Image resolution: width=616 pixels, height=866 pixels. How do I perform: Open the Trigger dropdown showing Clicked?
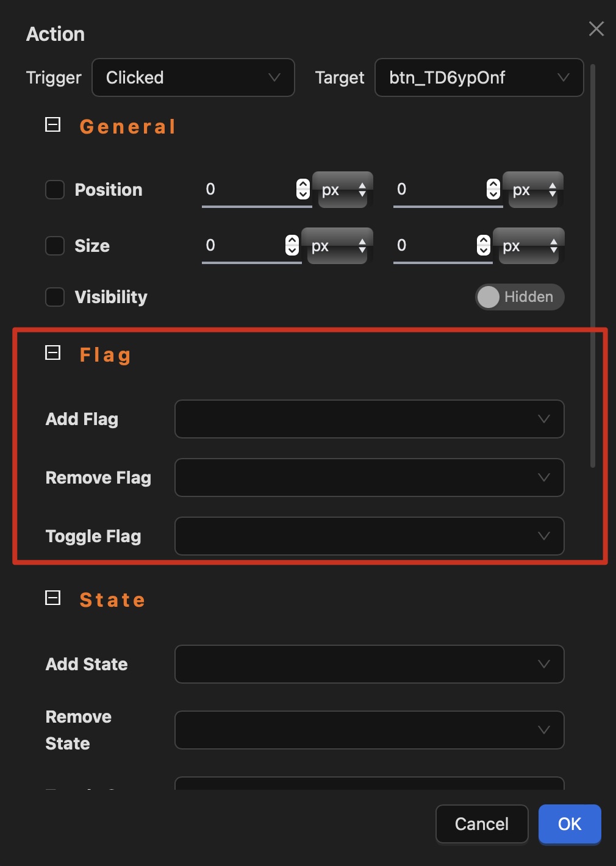click(193, 77)
